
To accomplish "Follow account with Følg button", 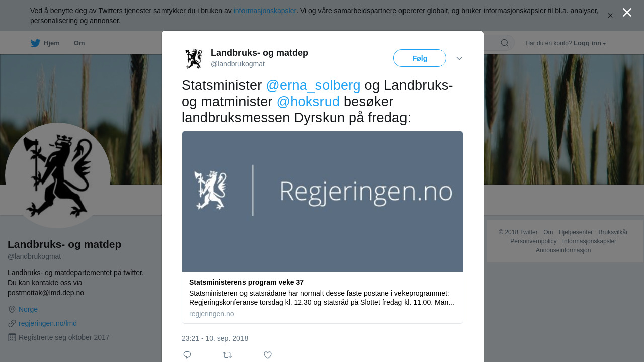I will (420, 58).
